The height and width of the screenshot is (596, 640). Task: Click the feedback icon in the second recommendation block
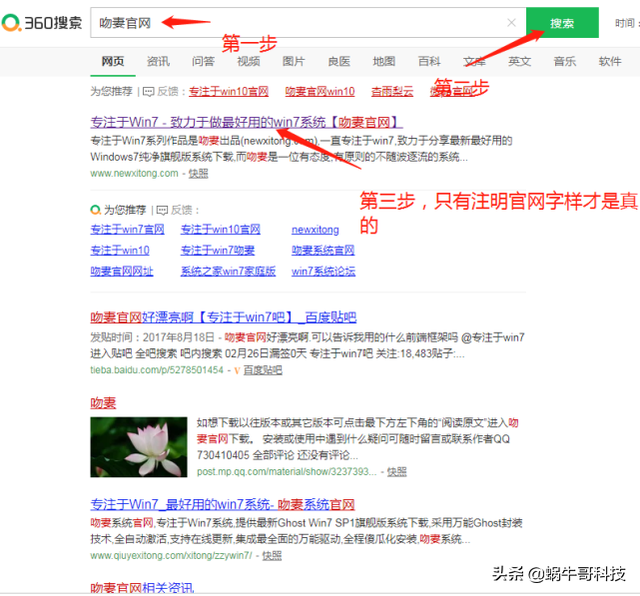coord(162,210)
